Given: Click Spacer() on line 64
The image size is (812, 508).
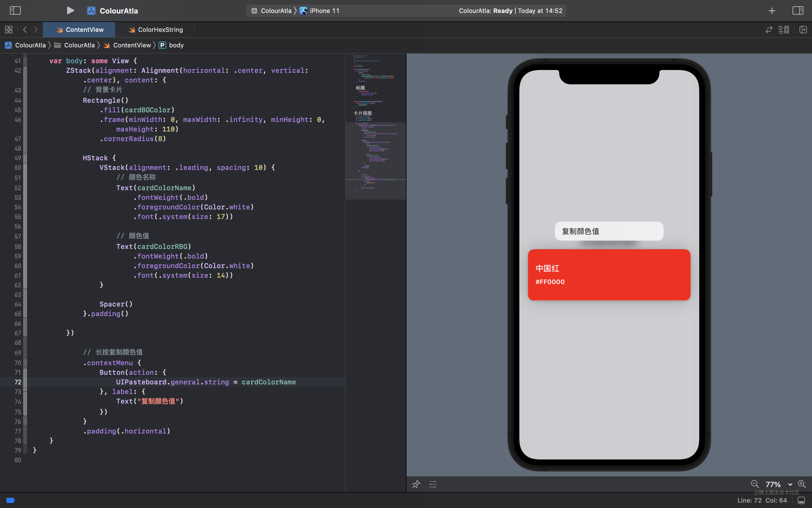Looking at the screenshot, I should click(116, 304).
